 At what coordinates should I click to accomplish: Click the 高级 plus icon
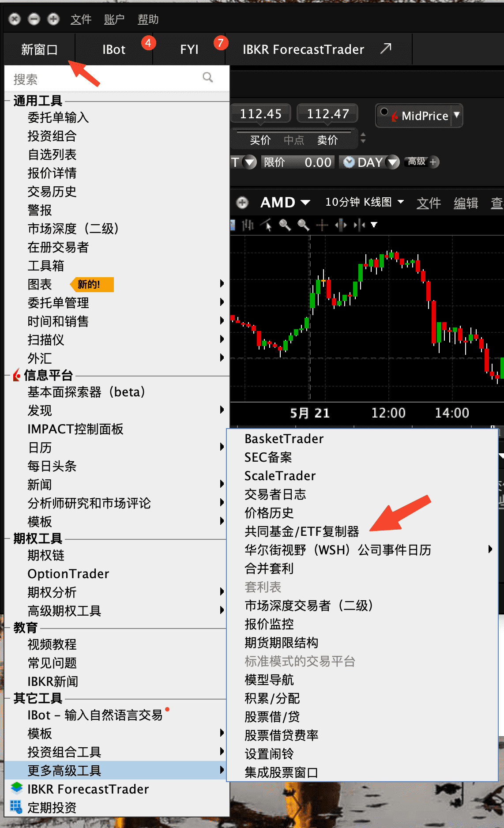pos(433,162)
